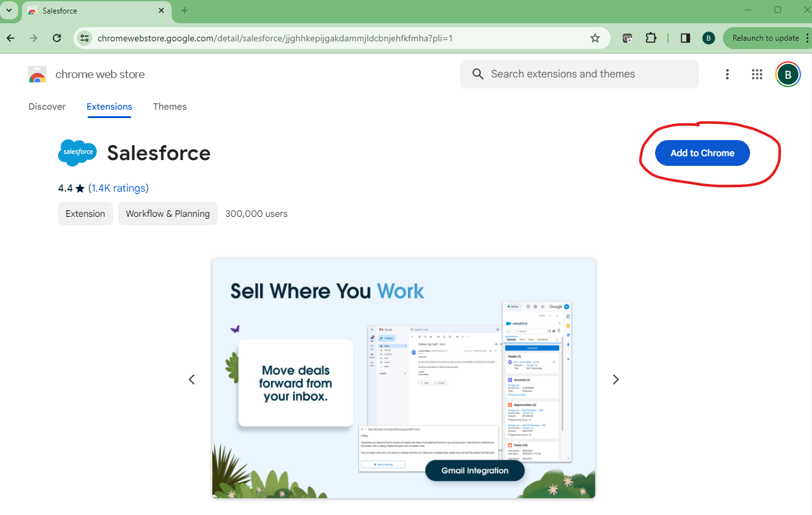Click Add to Chrome button
This screenshot has height=515, width=812.
(x=702, y=153)
